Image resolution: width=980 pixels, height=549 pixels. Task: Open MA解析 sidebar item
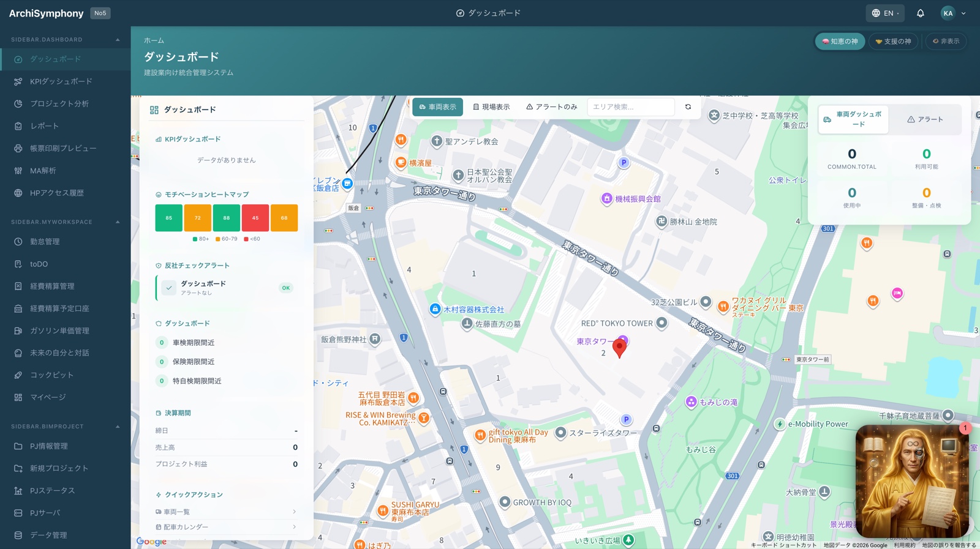[65, 171]
